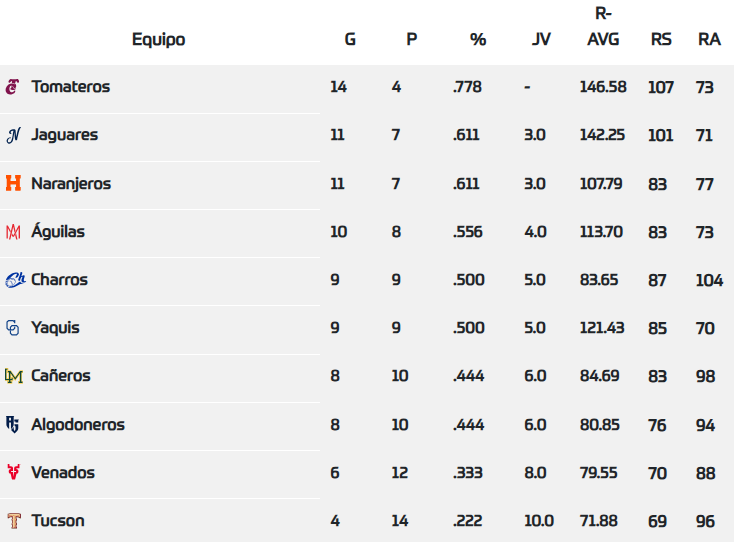The height and width of the screenshot is (542, 734).
Task: Click the Tomateros team logo icon
Action: pos(12,87)
